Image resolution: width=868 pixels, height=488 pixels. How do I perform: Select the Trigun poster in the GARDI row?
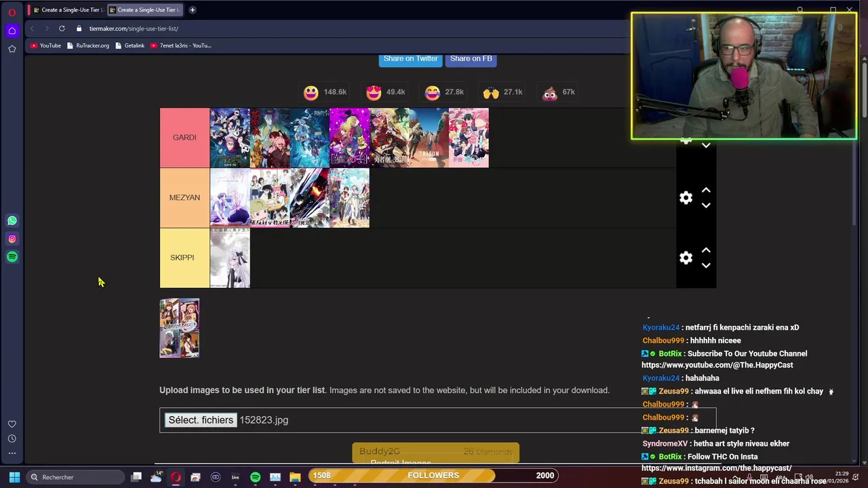429,138
